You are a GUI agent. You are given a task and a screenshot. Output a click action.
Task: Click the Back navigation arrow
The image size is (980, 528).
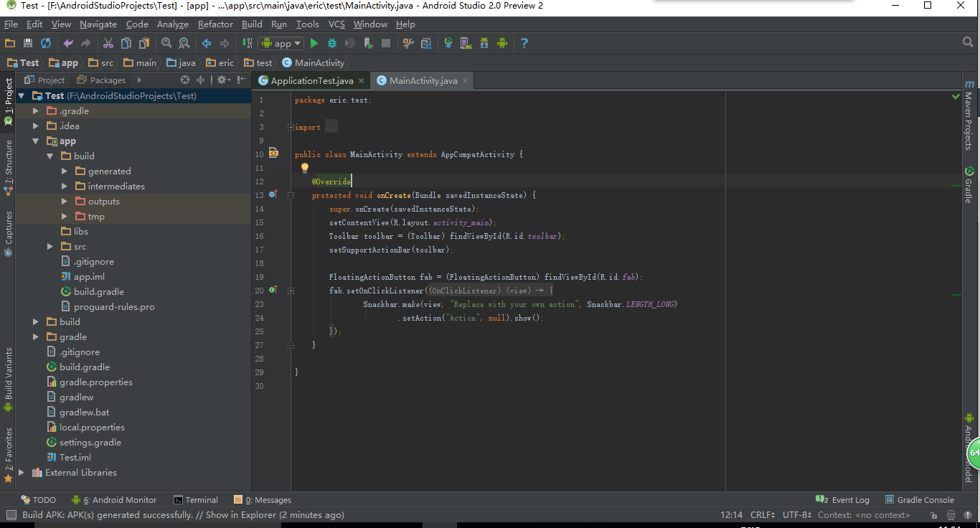click(207, 43)
